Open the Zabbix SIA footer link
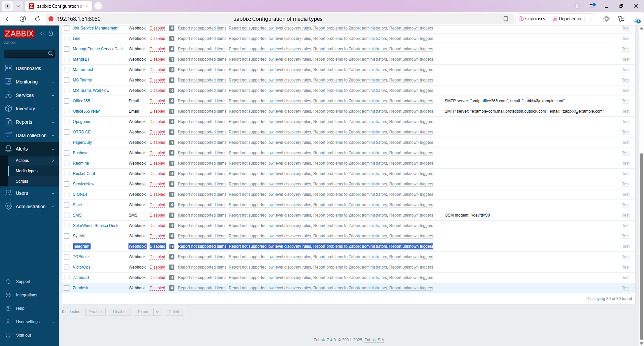Viewport: 644px width, 346px height. (x=374, y=340)
